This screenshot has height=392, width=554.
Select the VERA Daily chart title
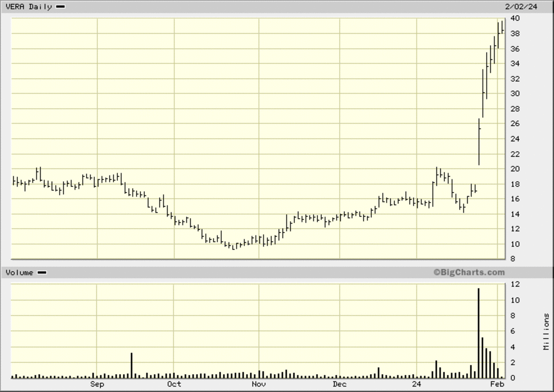pyautogui.click(x=29, y=7)
